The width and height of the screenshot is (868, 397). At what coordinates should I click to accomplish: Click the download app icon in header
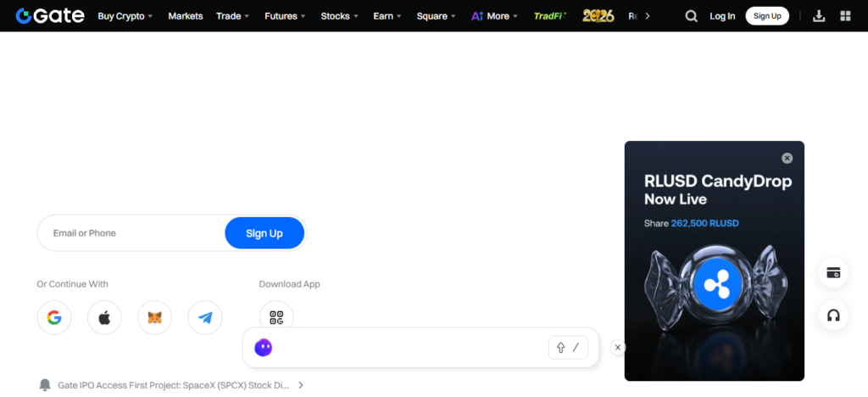[819, 16]
